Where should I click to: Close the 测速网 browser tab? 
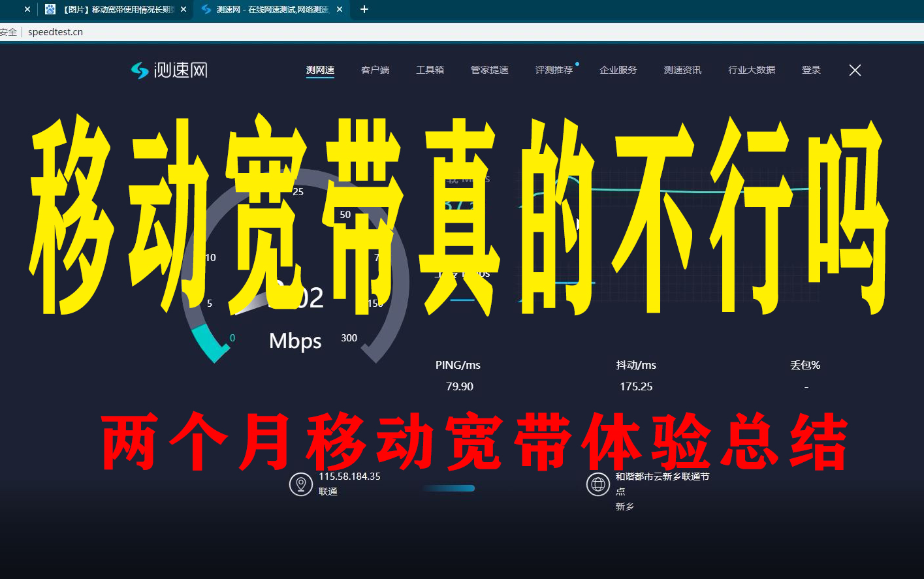pyautogui.click(x=340, y=9)
